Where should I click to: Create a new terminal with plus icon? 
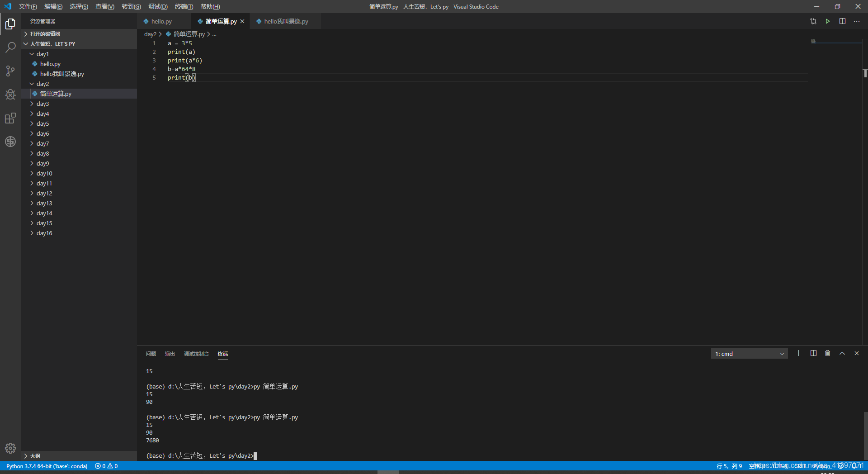tap(799, 353)
